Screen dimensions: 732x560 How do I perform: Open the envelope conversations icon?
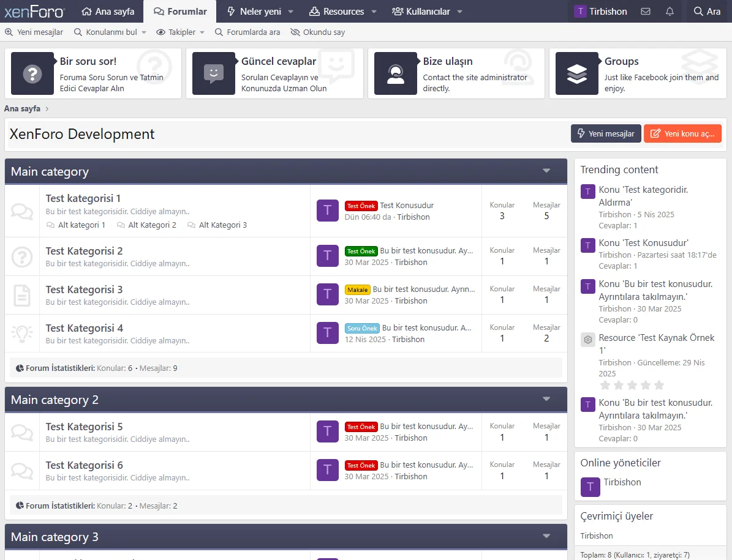(x=645, y=12)
